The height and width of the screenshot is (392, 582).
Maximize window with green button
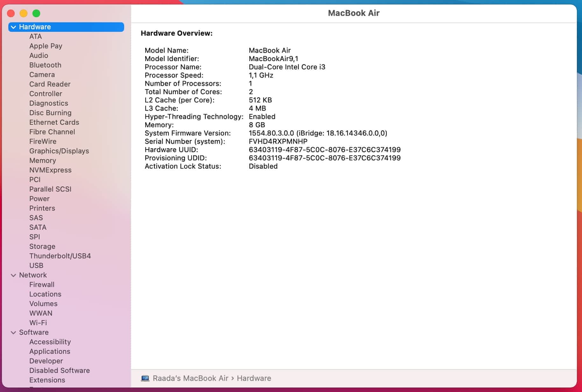click(x=36, y=13)
